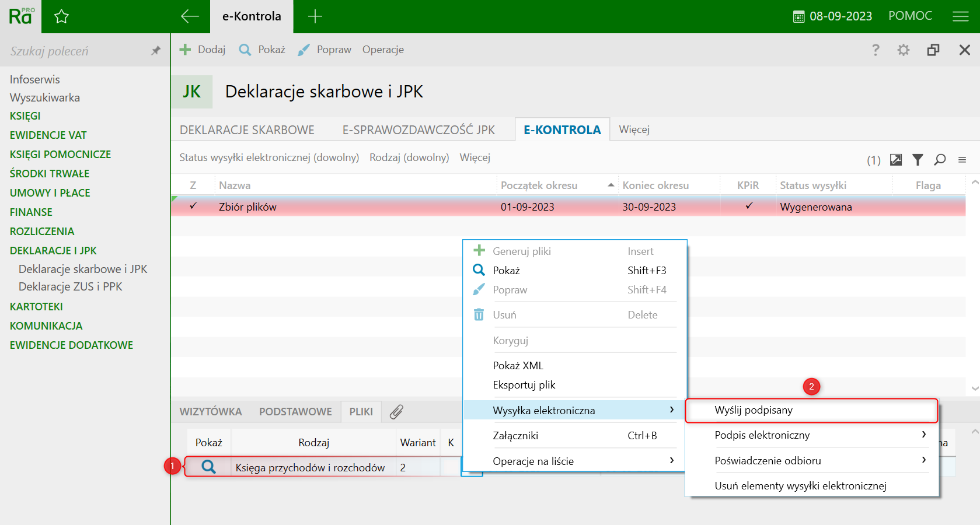
Task: Select Pokaż XML menu entry
Action: coord(518,365)
